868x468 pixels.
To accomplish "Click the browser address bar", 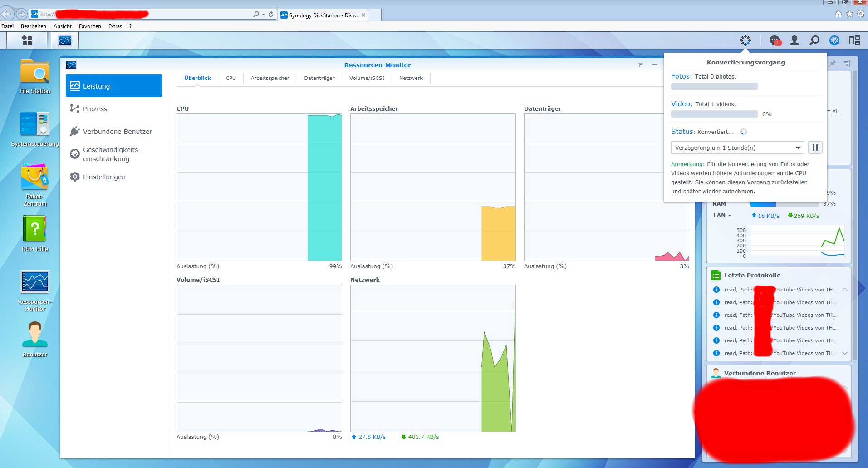I will point(145,15).
